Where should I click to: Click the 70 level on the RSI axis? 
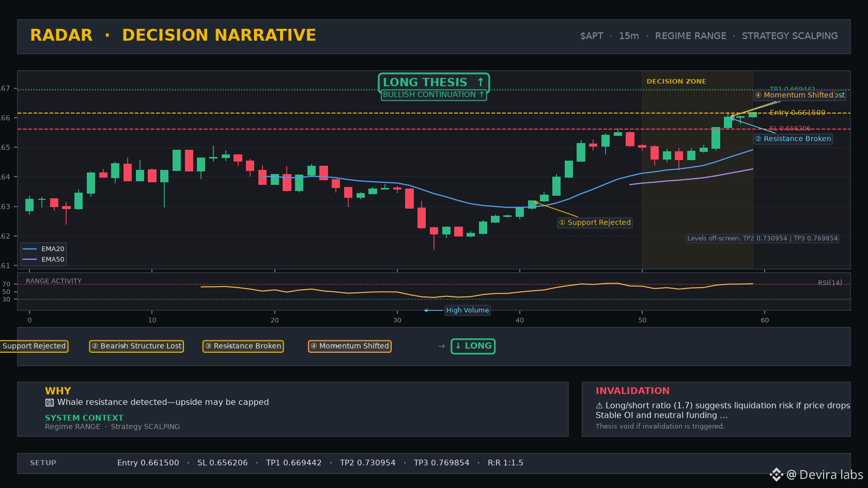6,285
